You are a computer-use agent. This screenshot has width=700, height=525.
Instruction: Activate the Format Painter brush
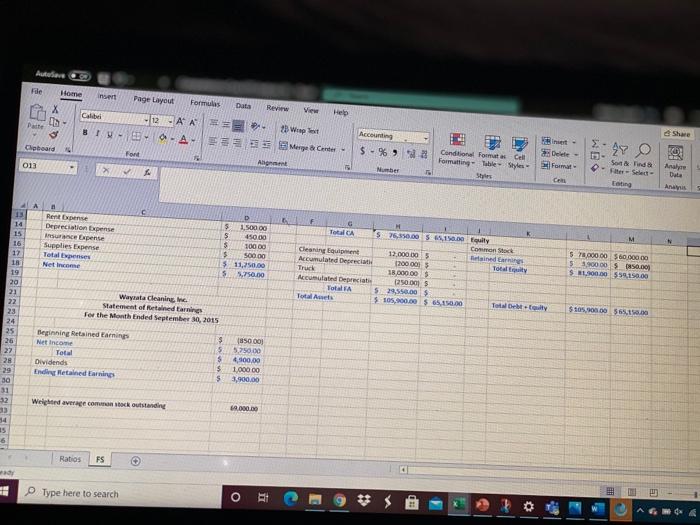tap(54, 134)
